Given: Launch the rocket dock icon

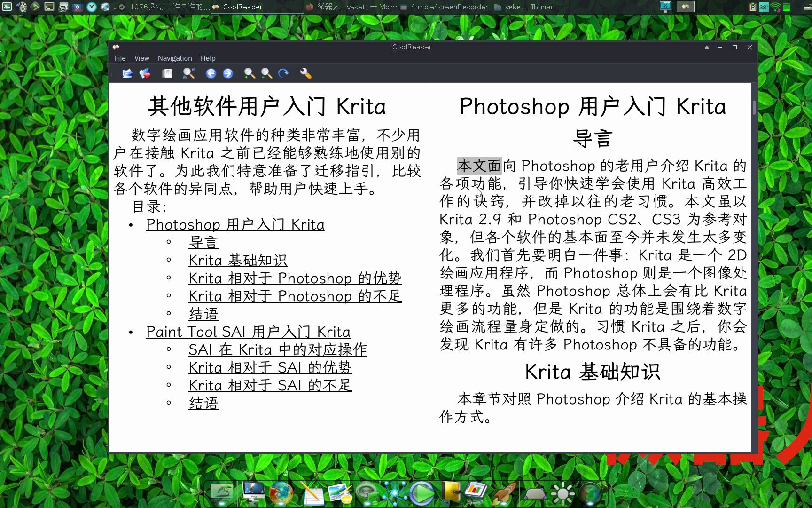Looking at the screenshot, I should [x=505, y=493].
